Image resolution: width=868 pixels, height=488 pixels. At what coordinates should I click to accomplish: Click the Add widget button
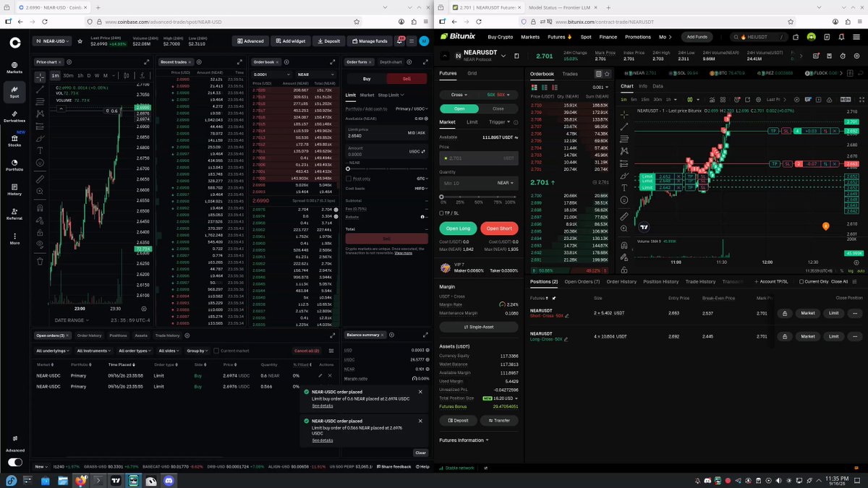pos(292,41)
